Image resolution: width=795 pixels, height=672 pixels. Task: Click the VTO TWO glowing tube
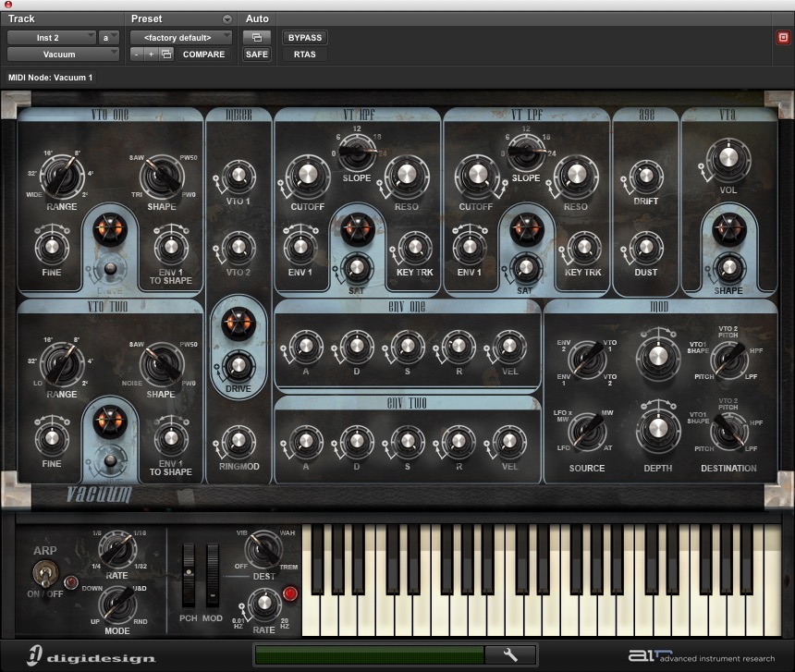coord(109,422)
